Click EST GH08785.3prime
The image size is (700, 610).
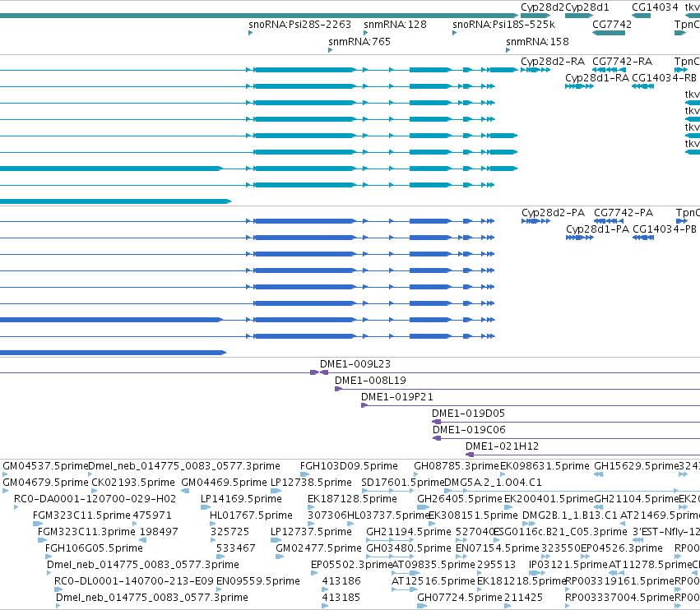(457, 466)
